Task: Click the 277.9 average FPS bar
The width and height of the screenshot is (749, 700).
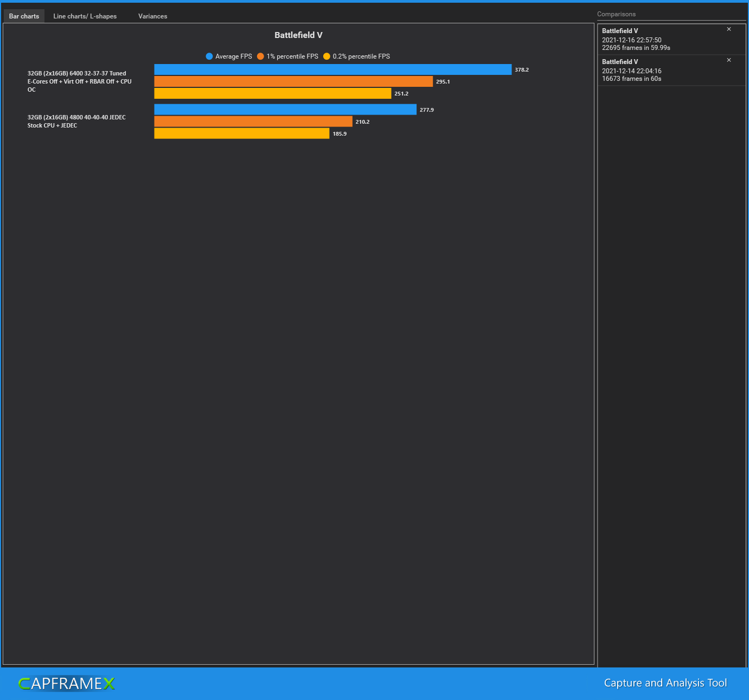Action: 285,110
